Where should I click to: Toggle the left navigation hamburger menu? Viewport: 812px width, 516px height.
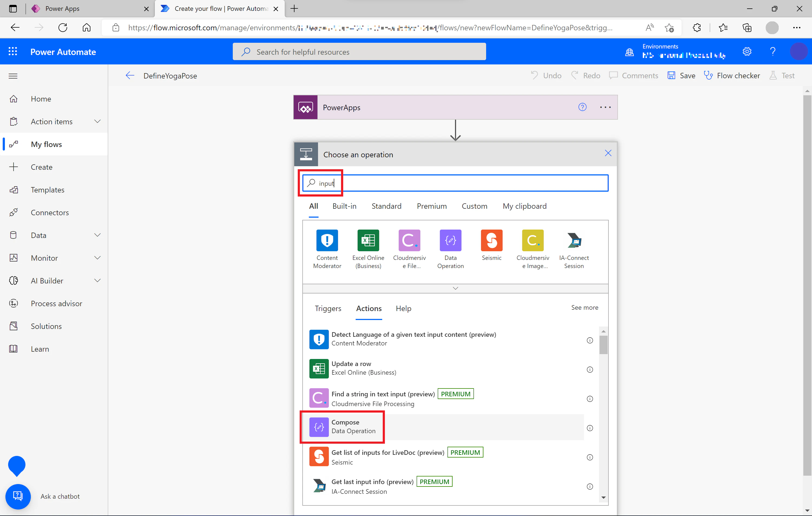13,76
